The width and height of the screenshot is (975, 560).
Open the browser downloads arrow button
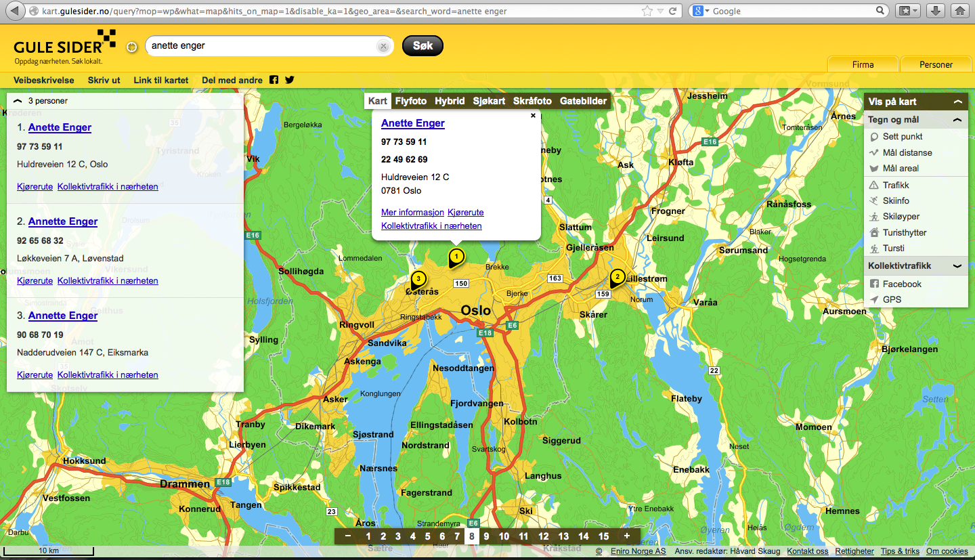pos(935,11)
